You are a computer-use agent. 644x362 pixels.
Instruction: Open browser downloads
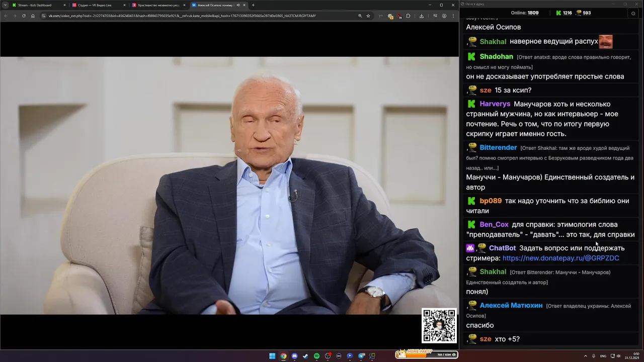(x=422, y=16)
